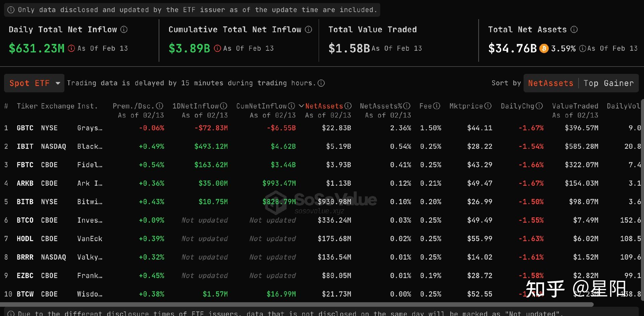The width and height of the screenshot is (644, 316).
Task: Click the sort arrow before NetAssets header
Action: pyautogui.click(x=301, y=106)
